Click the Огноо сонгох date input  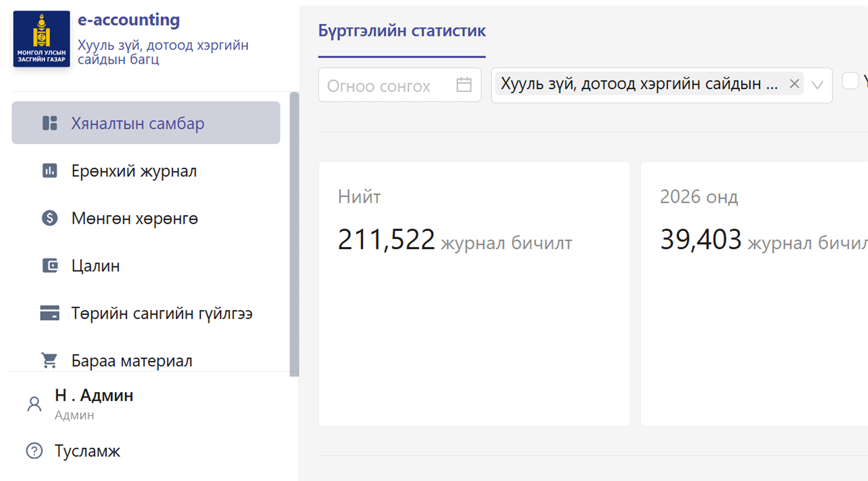coord(400,85)
